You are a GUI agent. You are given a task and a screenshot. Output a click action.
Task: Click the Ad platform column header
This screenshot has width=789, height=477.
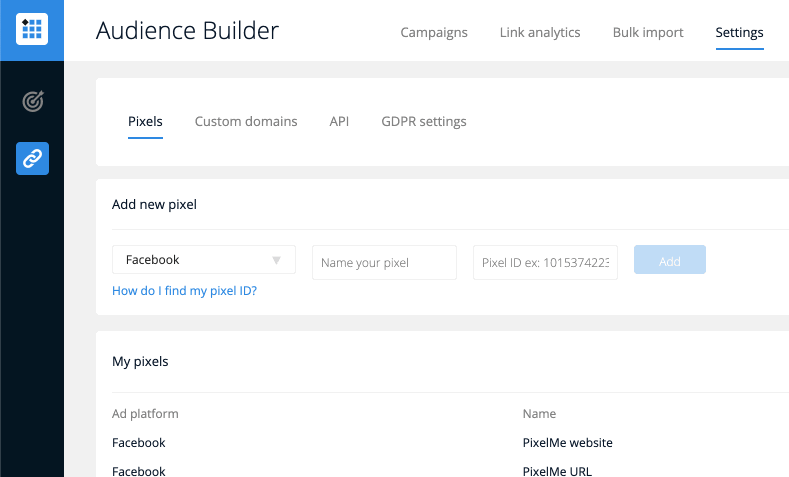point(145,413)
